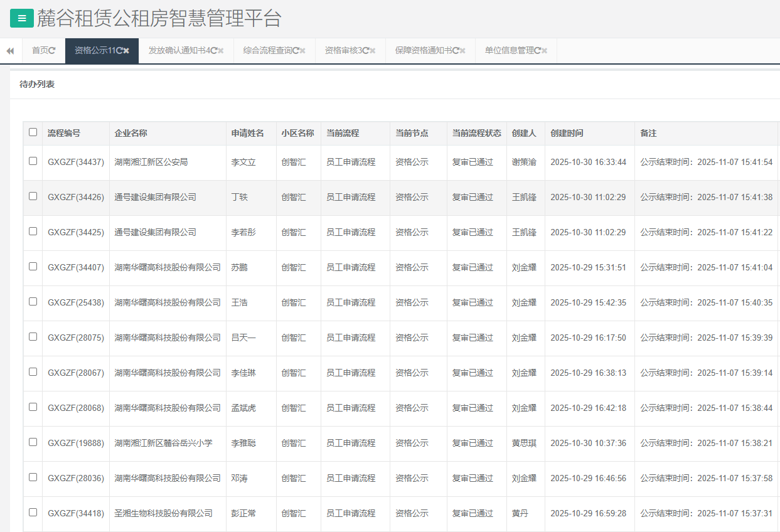
Task: Refresh the 首页 tab using its reload icon
Action: click(x=52, y=51)
